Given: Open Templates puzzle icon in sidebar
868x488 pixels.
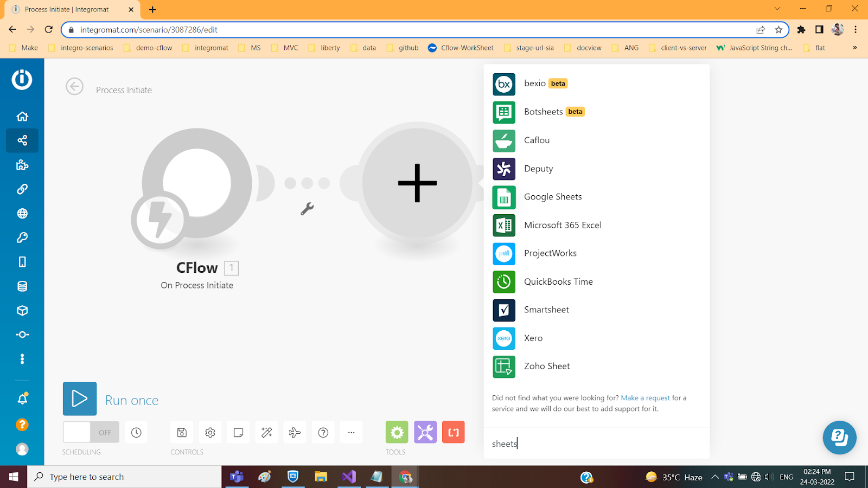Looking at the screenshot, I should point(22,165).
